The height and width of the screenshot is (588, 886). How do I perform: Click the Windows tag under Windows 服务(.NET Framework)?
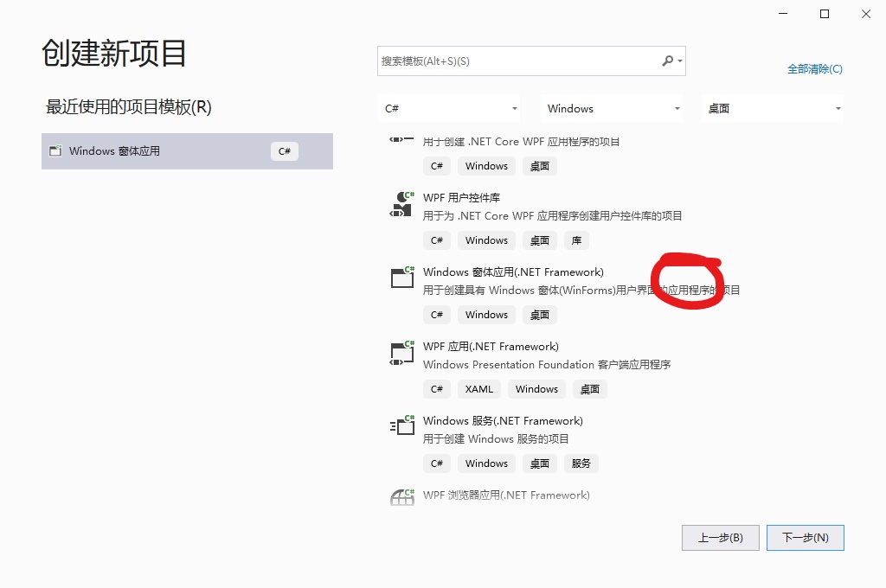(486, 463)
